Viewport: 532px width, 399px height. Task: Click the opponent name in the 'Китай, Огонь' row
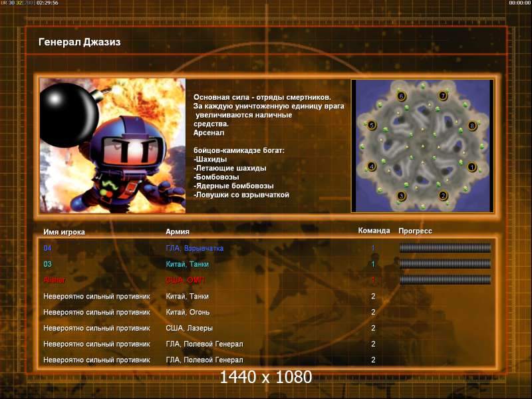click(x=96, y=312)
